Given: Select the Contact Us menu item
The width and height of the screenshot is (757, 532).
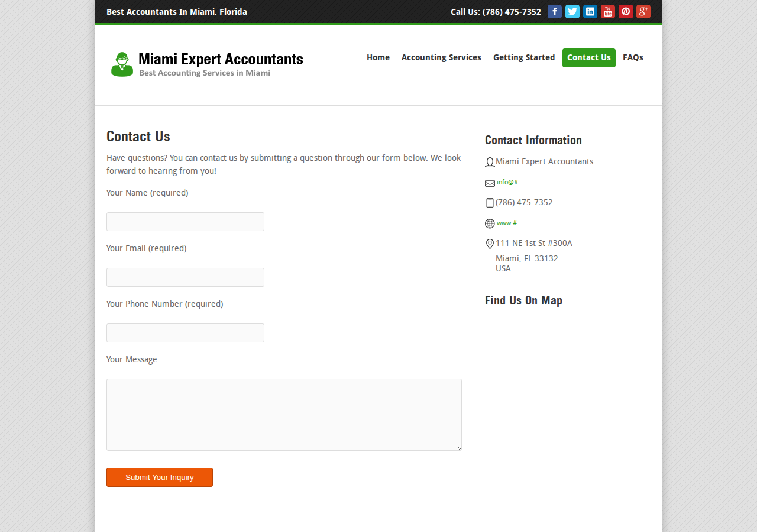Looking at the screenshot, I should [x=589, y=58].
